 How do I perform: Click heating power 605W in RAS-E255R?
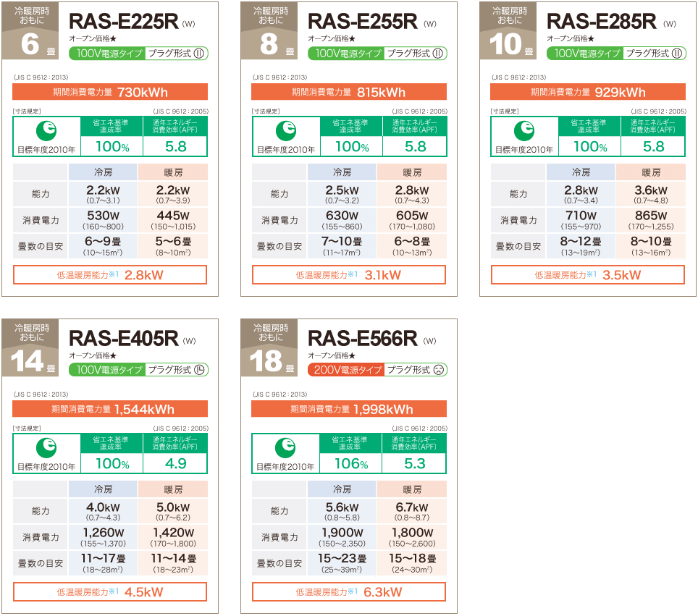click(x=412, y=216)
